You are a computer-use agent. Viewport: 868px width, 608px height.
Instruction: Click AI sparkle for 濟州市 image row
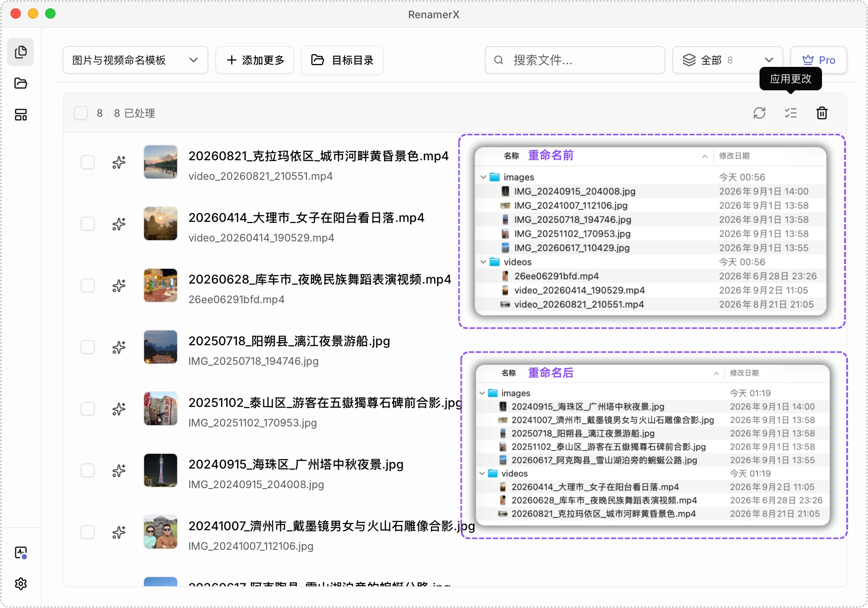(x=119, y=532)
